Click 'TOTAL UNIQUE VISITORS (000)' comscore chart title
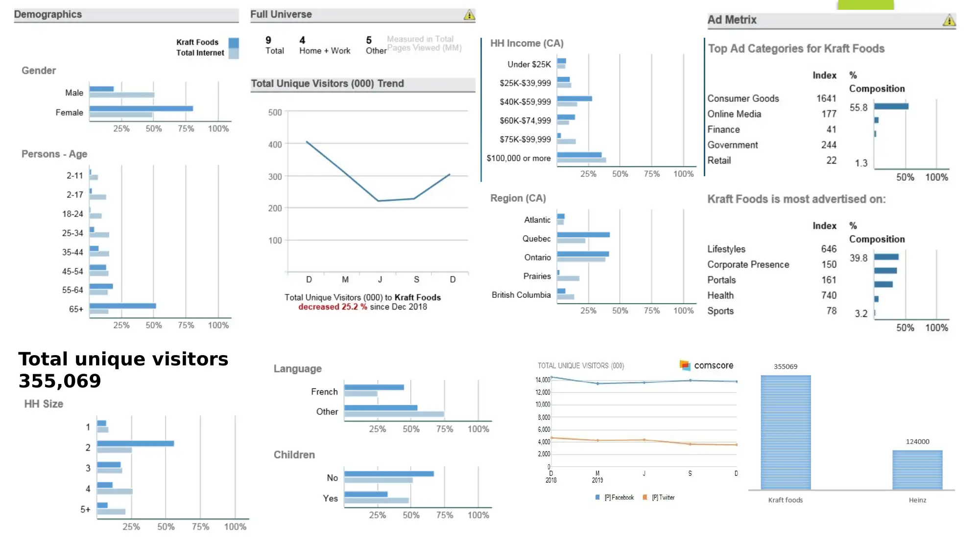Image resolution: width=980 pixels, height=551 pixels. 581,366
